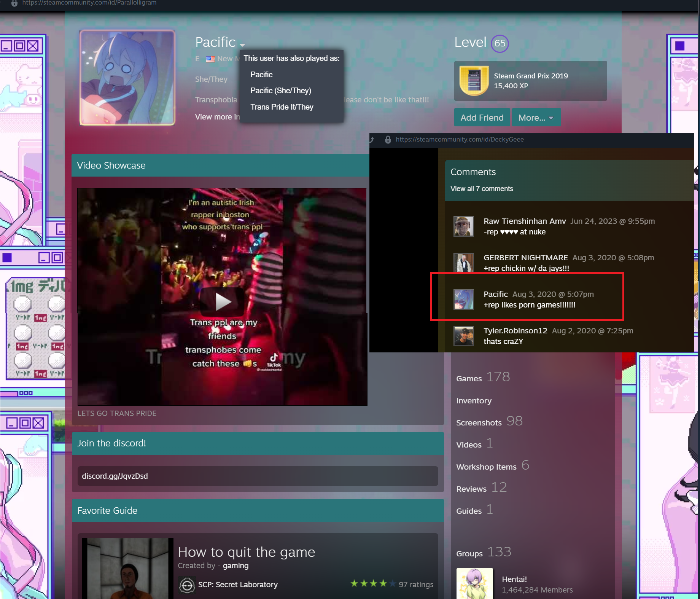Viewport: 700px width, 599px height.
Task: Click the guide star rating
Action: (373, 583)
